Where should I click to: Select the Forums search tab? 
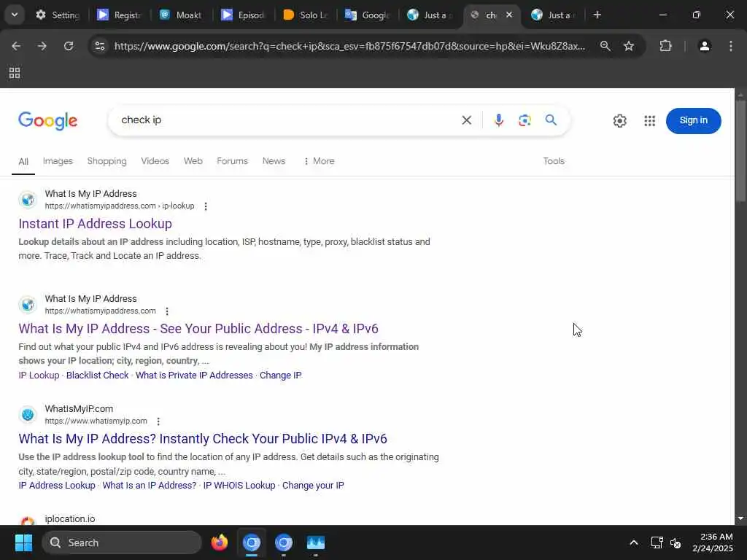[x=232, y=161]
